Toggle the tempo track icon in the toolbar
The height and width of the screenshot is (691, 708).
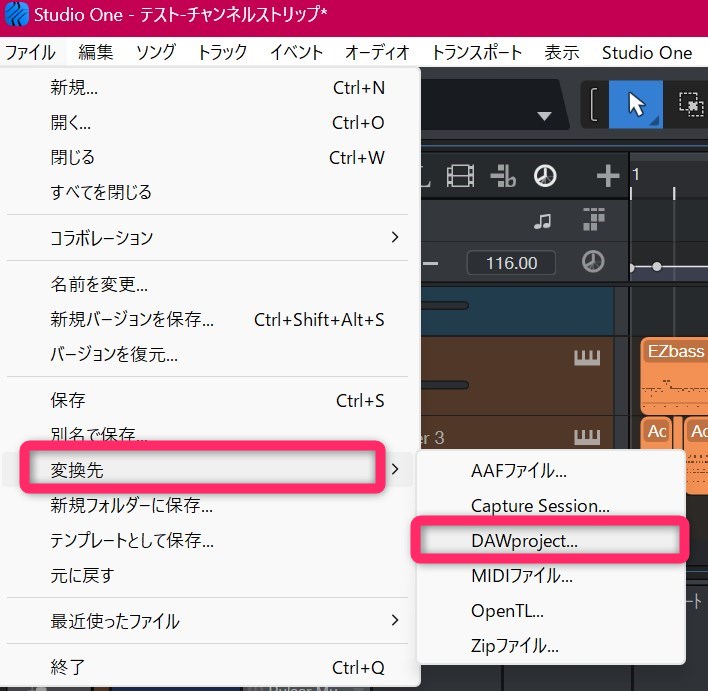point(545,177)
